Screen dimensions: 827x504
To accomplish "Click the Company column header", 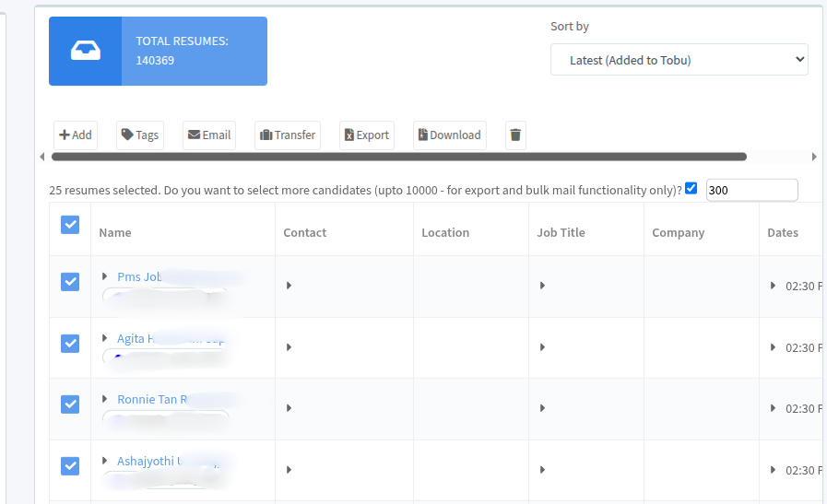I will point(679,232).
